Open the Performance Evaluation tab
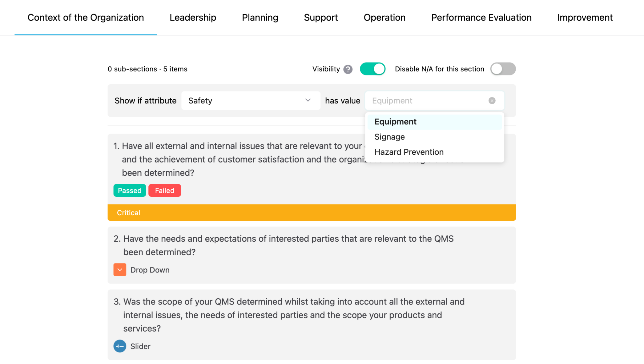Image resolution: width=644 pixels, height=364 pixels. [481, 18]
